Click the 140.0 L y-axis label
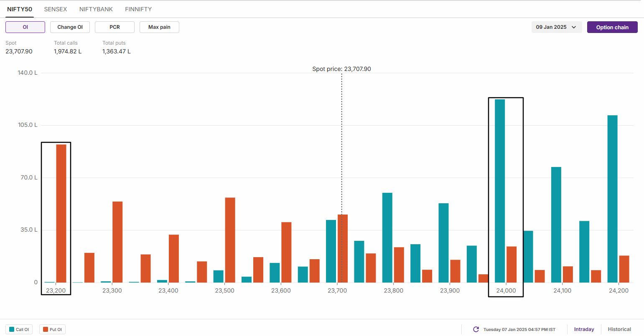Viewport: 644px width, 336px height. (28, 73)
